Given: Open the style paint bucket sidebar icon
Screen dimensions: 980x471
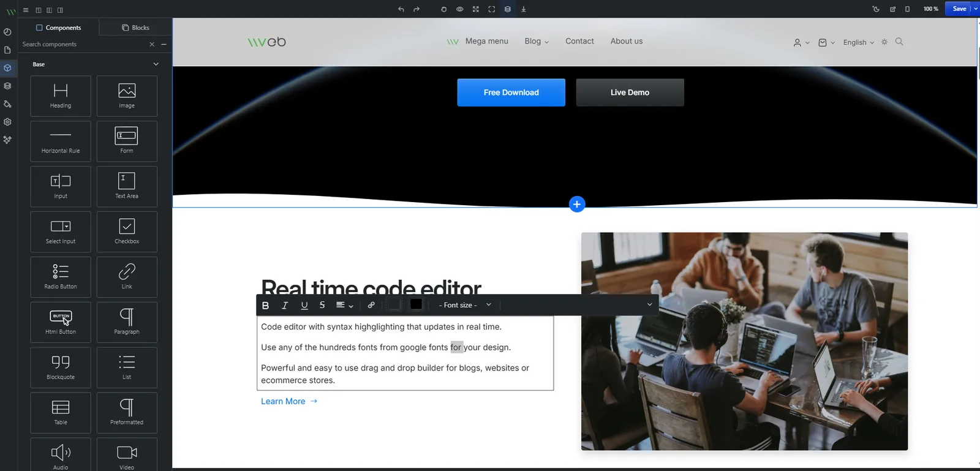Looking at the screenshot, I should pyautogui.click(x=7, y=104).
